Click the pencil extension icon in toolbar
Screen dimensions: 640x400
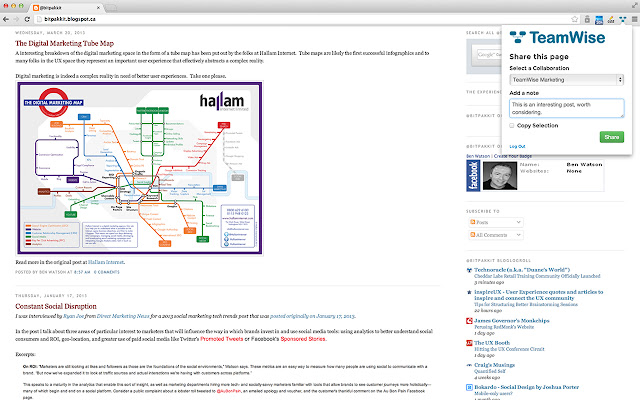click(611, 19)
